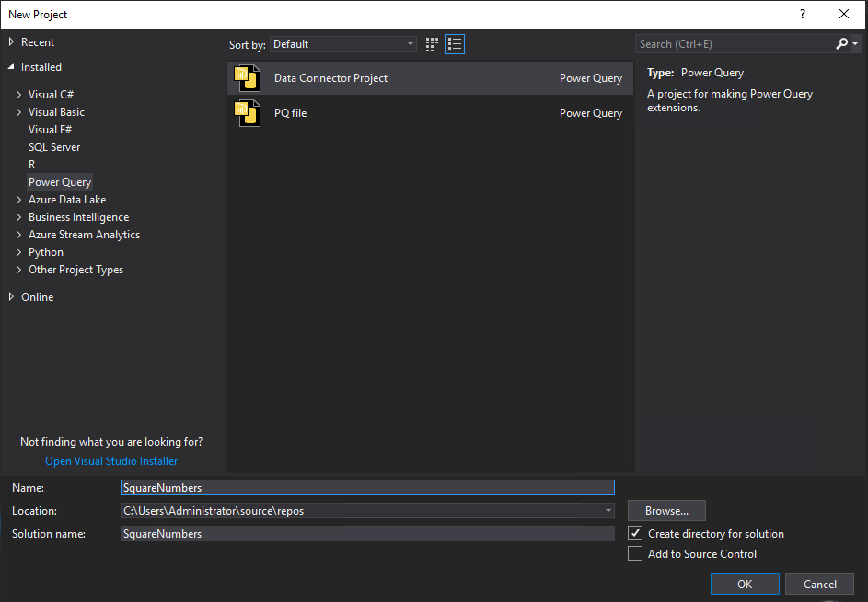This screenshot has height=602, width=868.
Task: Toggle Create directory for solution checkbox
Action: 635,533
